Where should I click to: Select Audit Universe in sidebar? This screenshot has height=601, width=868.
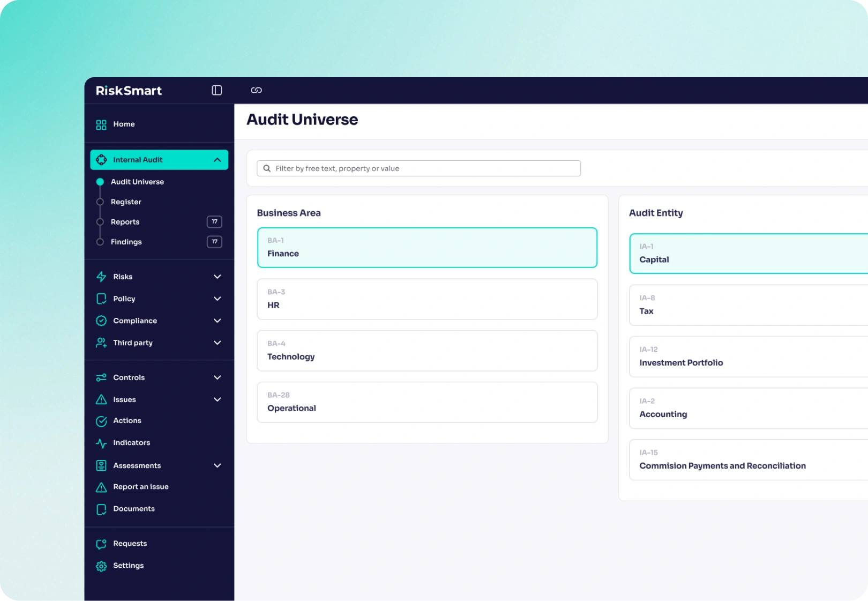[x=137, y=182]
